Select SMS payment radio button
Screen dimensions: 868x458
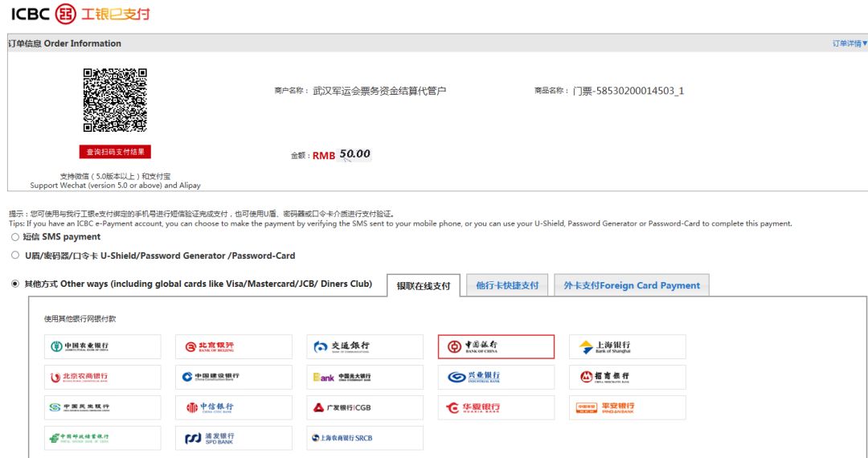[x=15, y=237]
